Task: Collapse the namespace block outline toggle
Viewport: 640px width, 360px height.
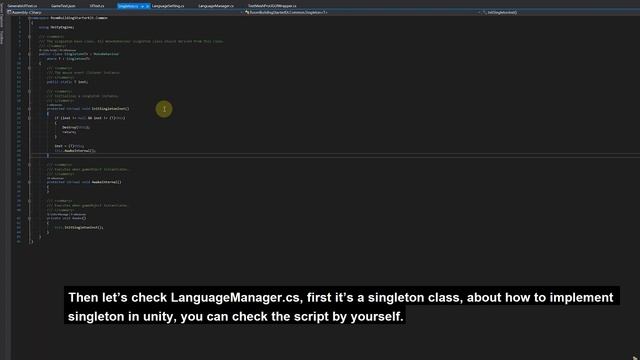Action: (29, 18)
